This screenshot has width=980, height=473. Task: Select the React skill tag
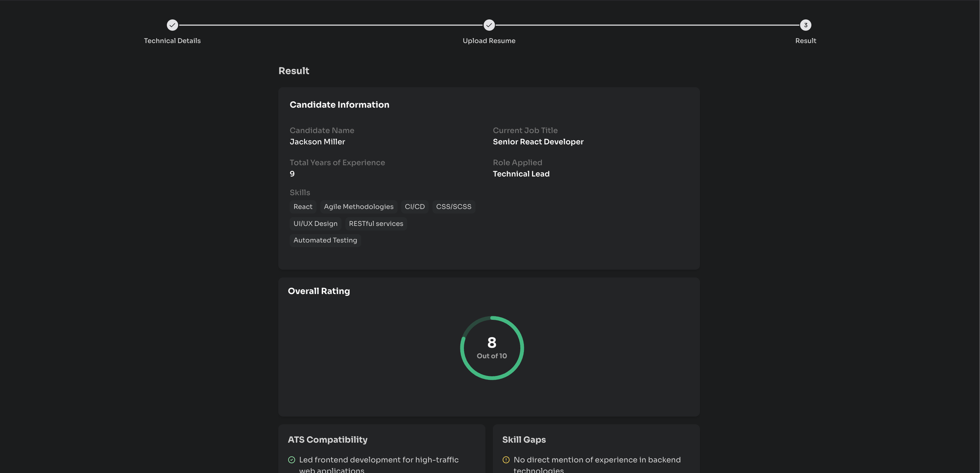point(302,206)
